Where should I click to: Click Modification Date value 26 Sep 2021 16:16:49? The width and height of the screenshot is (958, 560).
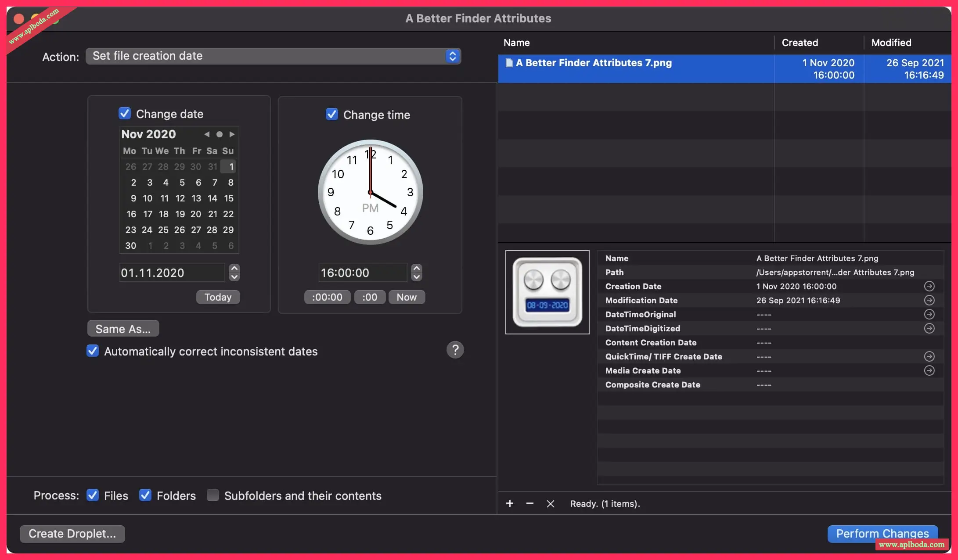pos(798,300)
